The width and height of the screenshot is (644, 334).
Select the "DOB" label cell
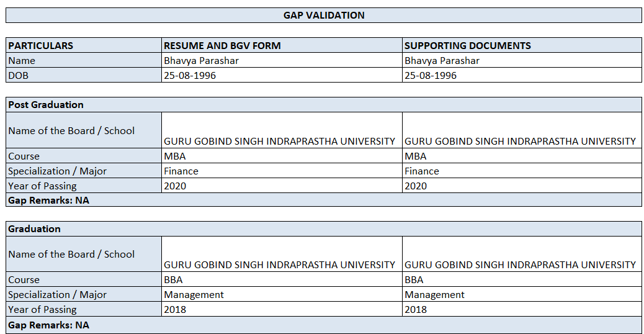coord(84,76)
